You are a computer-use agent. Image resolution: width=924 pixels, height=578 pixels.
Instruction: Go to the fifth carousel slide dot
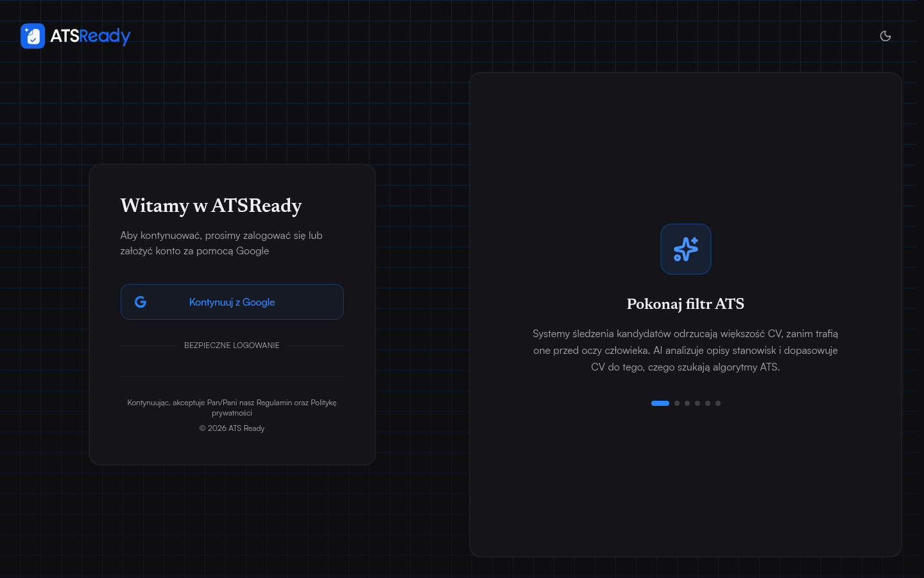(x=708, y=403)
